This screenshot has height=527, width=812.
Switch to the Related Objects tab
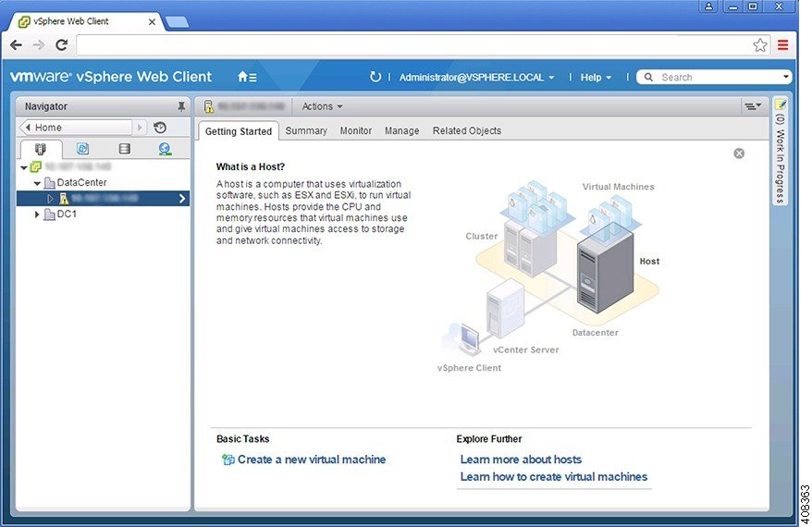tap(467, 131)
